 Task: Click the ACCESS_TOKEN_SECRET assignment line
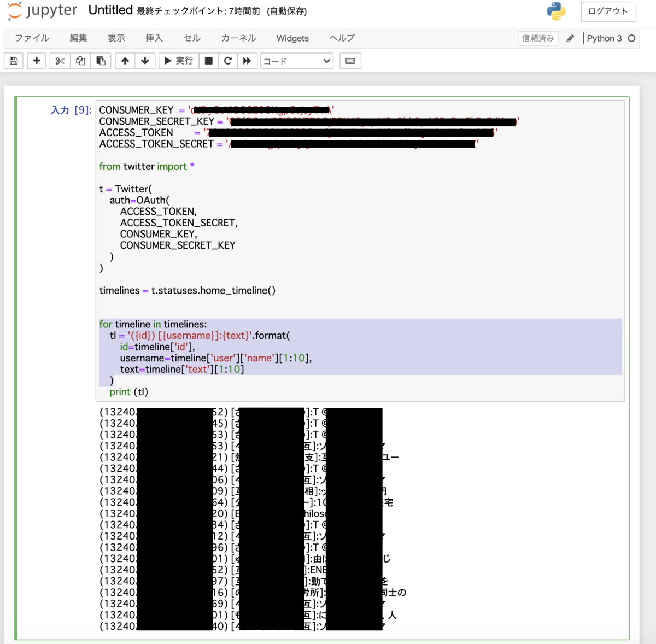coord(289,144)
